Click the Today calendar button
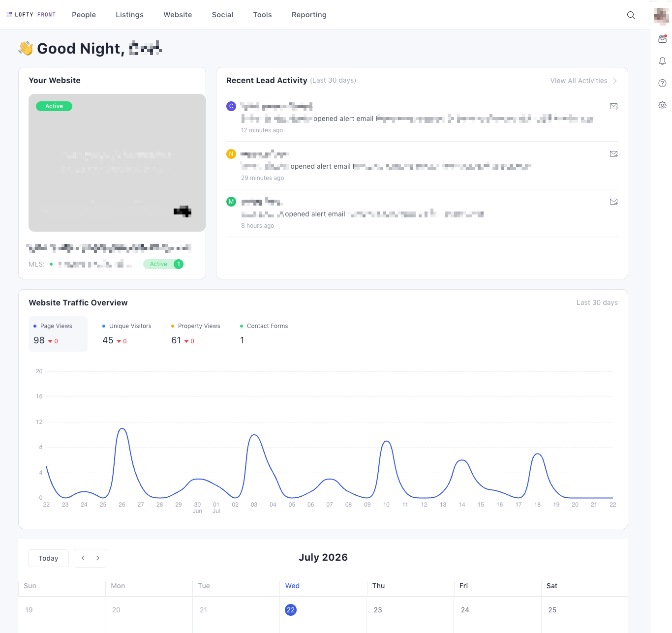The height and width of the screenshot is (633, 672). coord(48,558)
